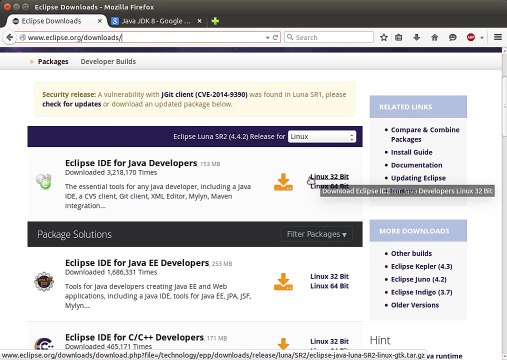Viewport: 507px width, 360px height.
Task: Click the Adblock Plus red icon
Action: click(471, 37)
